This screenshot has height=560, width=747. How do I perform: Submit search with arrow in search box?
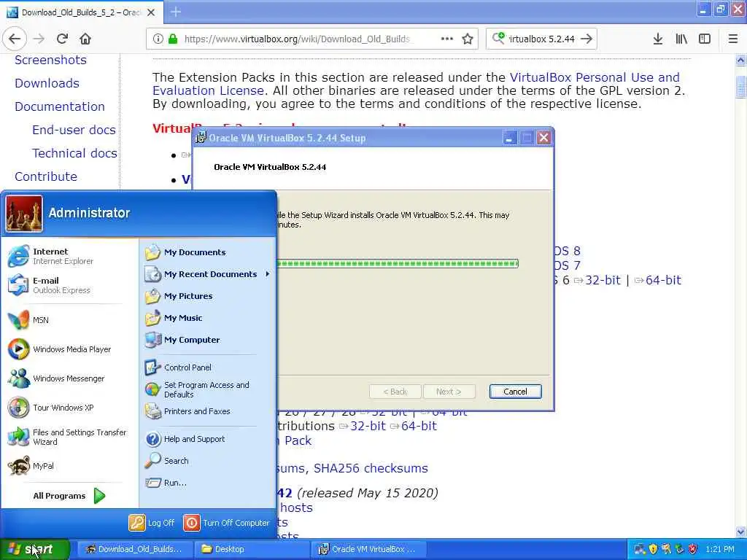click(587, 39)
